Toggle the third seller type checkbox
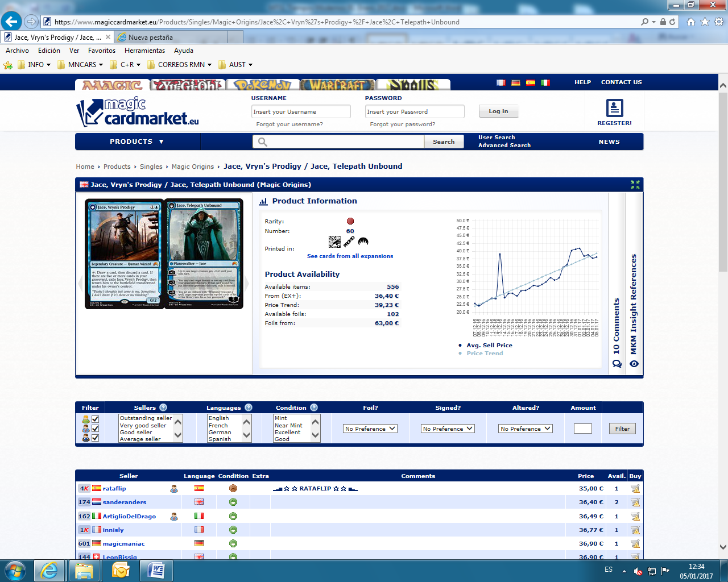Screen dimensions: 728x582 95,438
